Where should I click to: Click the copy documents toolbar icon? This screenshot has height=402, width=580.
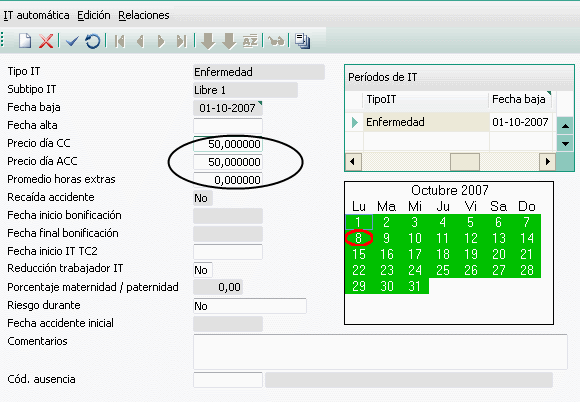[303, 41]
